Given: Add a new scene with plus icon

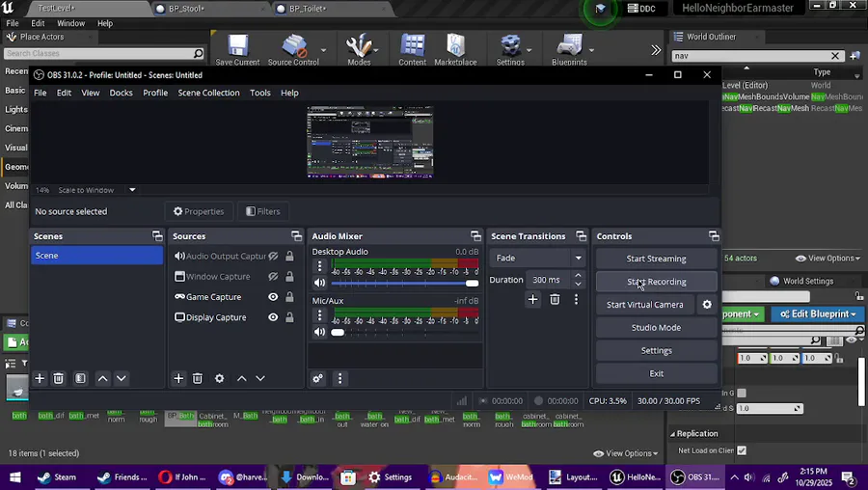Looking at the screenshot, I should [x=40, y=378].
